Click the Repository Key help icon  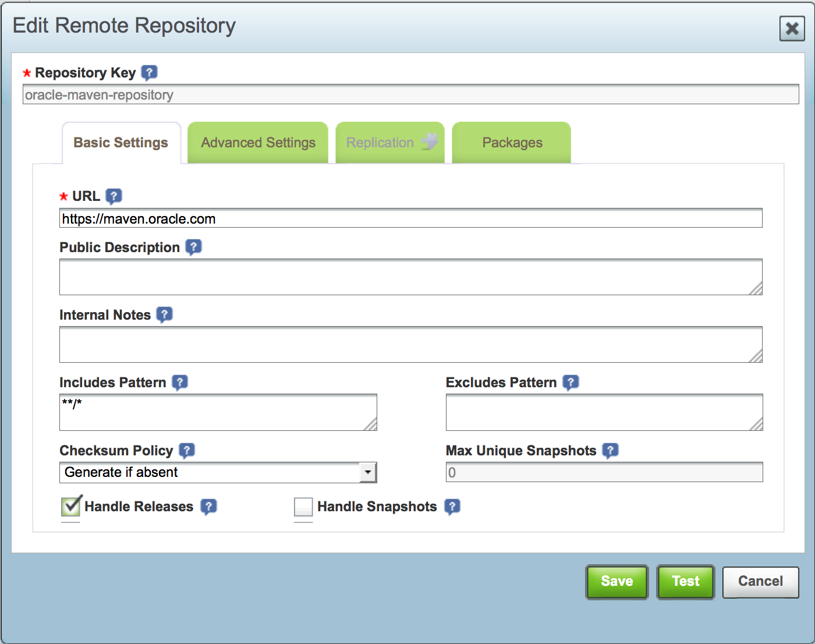click(x=149, y=72)
